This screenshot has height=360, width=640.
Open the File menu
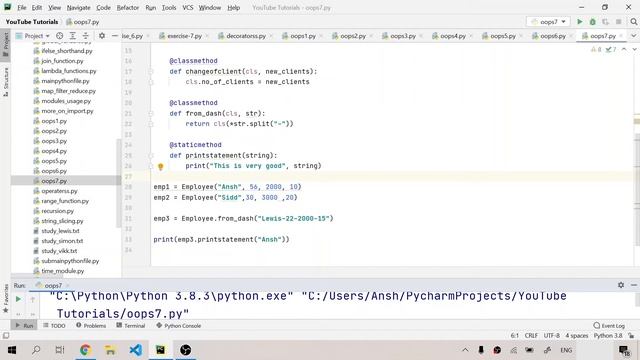[x=22, y=7]
